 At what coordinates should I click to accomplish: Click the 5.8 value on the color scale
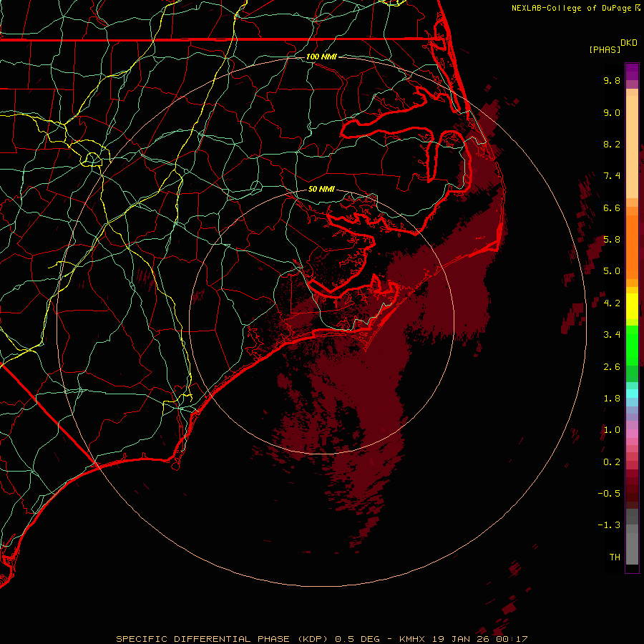(612, 240)
